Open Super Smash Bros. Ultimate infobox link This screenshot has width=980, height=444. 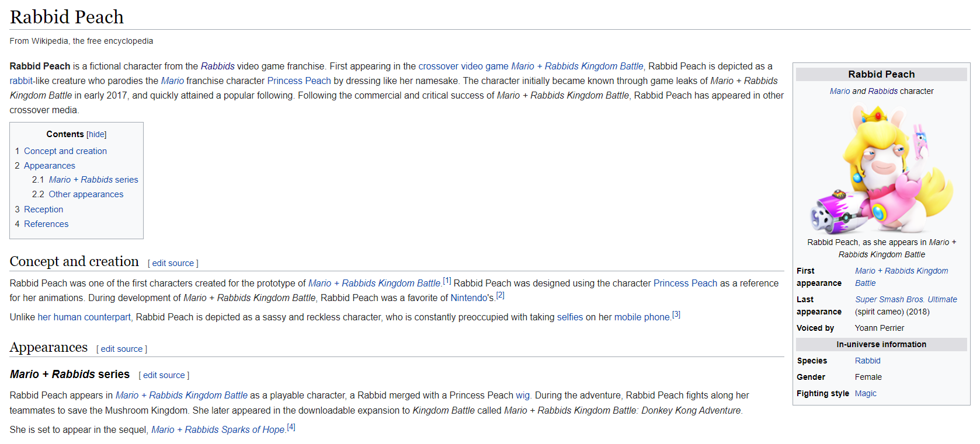(906, 299)
